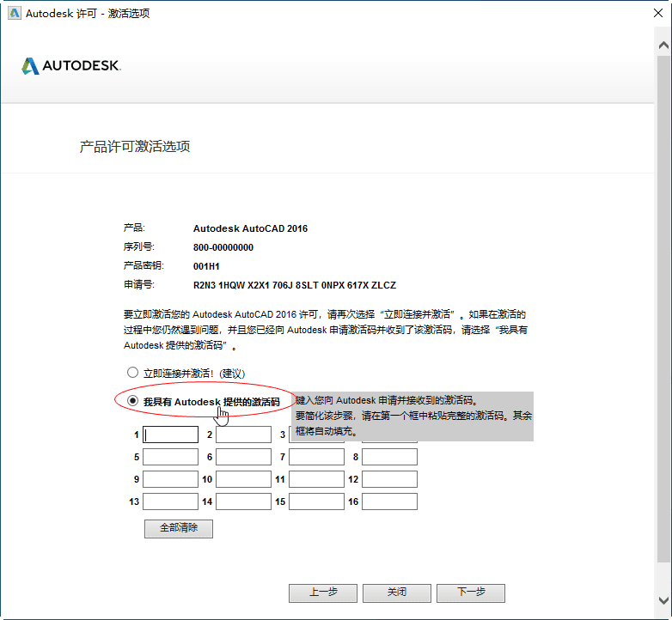Click activation code field 8
Viewport: 672px width, 620px height.
pyautogui.click(x=389, y=457)
